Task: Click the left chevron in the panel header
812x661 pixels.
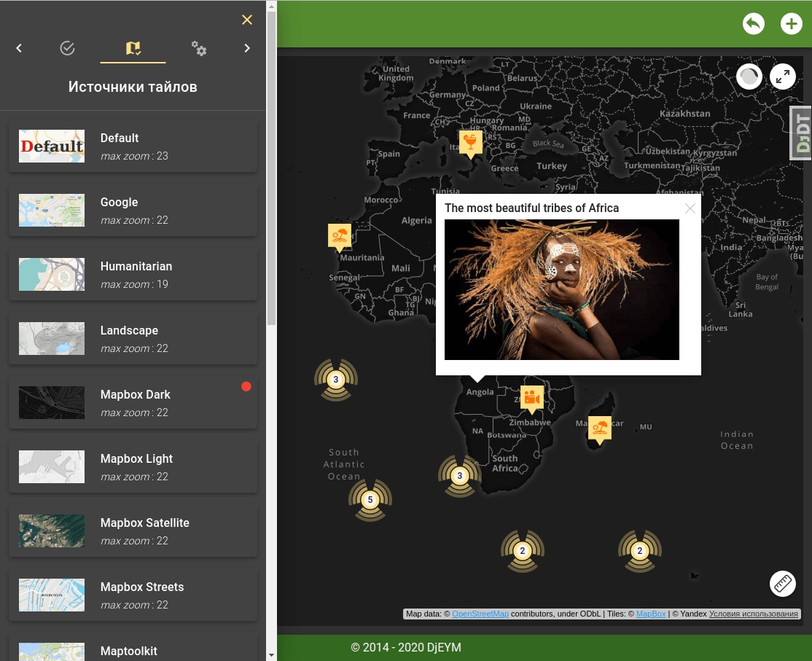Action: pos(19,47)
